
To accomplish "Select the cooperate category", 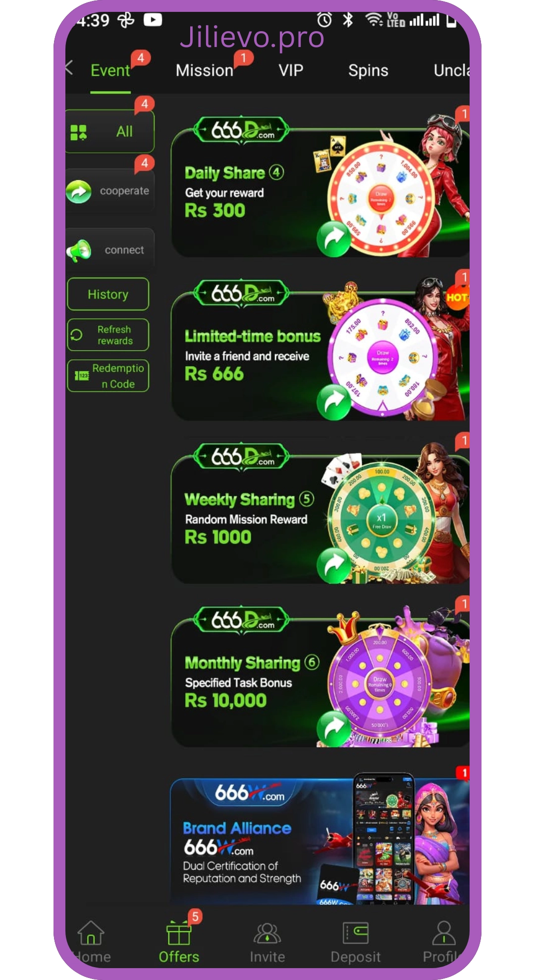I will click(110, 191).
